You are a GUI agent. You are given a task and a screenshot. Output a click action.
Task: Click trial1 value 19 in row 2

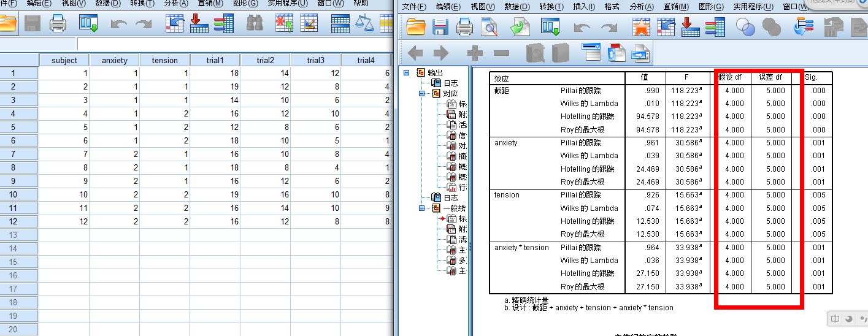tap(215, 86)
